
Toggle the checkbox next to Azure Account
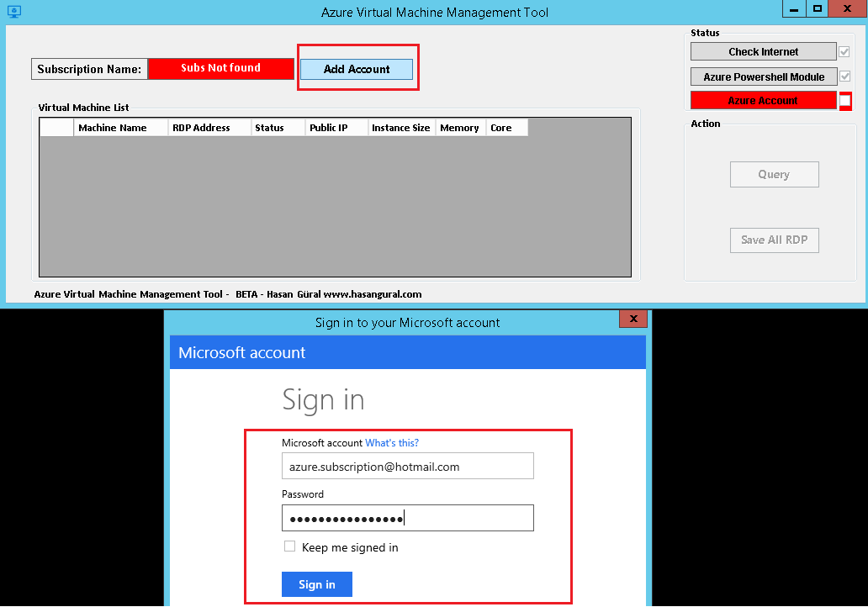[x=844, y=101]
